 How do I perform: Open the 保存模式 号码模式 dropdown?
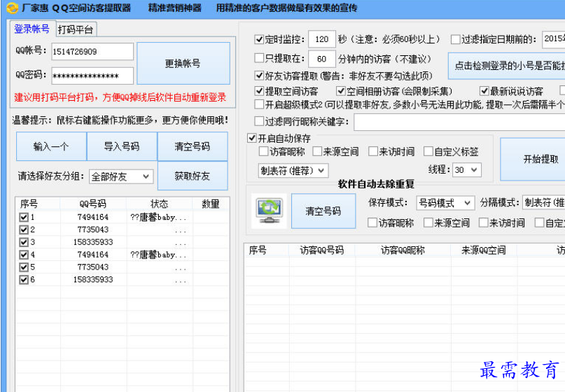pos(445,203)
